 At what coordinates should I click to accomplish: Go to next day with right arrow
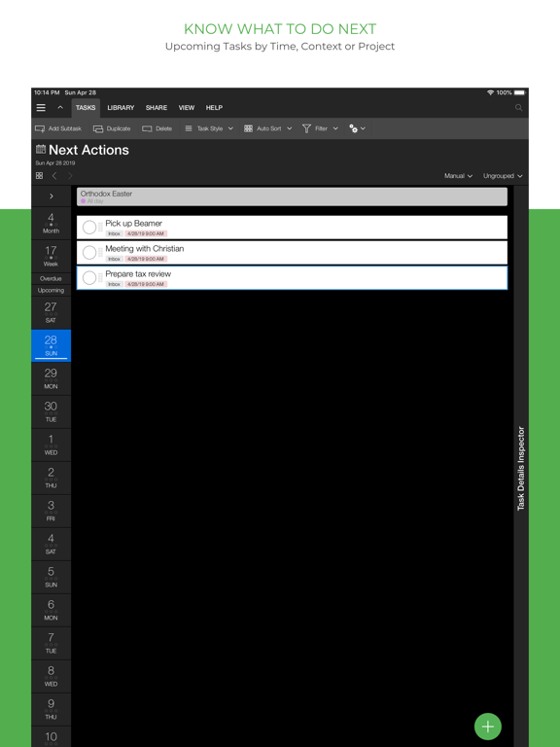[70, 176]
